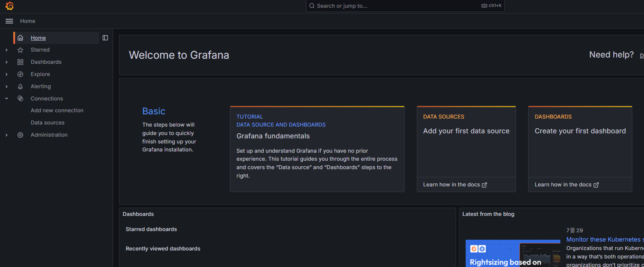The height and width of the screenshot is (267, 644).
Task: Dock or undock the sidebar menu icon
Action: click(x=105, y=38)
